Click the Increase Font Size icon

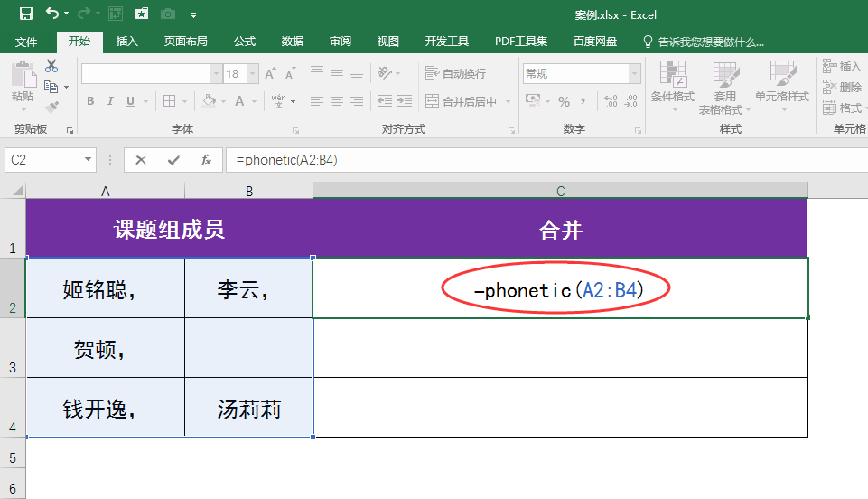coord(269,73)
